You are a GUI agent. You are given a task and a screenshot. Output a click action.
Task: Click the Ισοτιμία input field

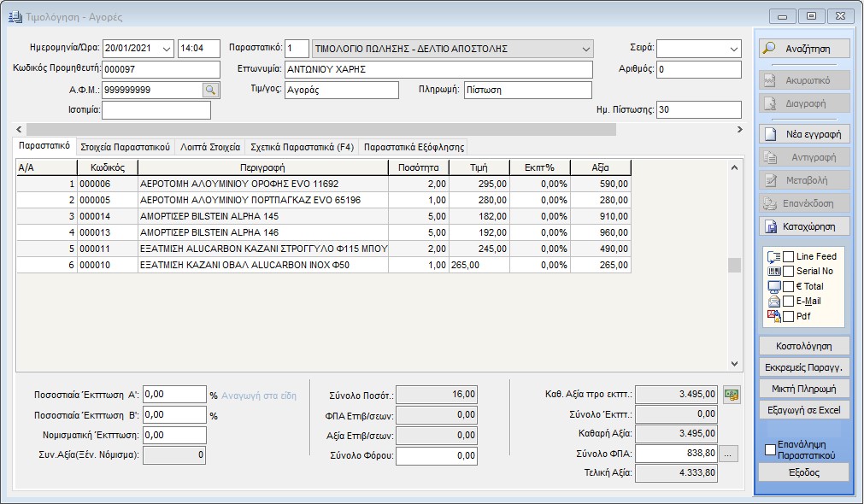pos(156,109)
